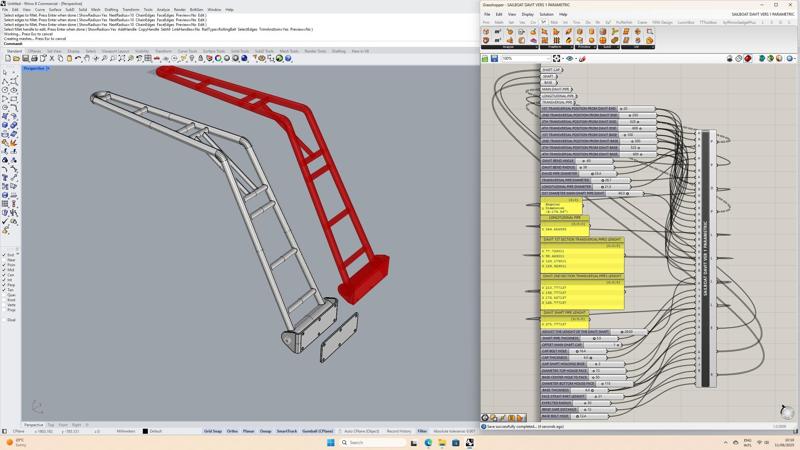Image resolution: width=800 pixels, height=450 pixels.
Task: Click the red preview mesh icon in Grasshopper
Action: point(748,59)
